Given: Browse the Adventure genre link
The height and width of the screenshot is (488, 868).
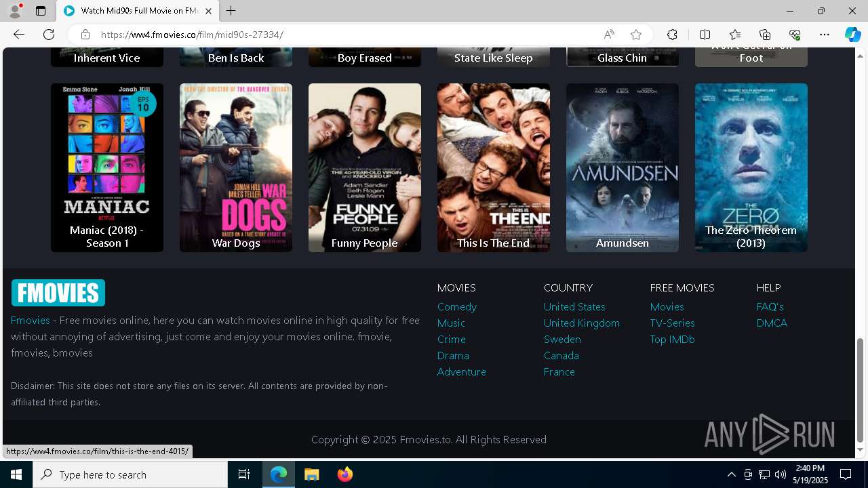Looking at the screenshot, I should pos(462,371).
